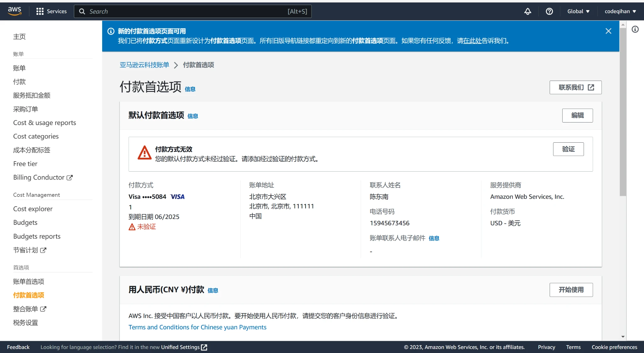Open 账单首选项 in sidebar
Image resolution: width=644 pixels, height=353 pixels.
click(29, 281)
